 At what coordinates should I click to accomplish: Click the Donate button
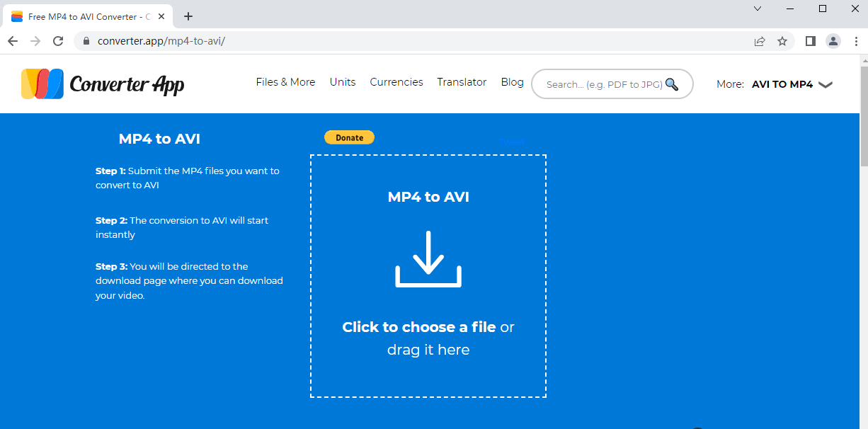click(349, 137)
